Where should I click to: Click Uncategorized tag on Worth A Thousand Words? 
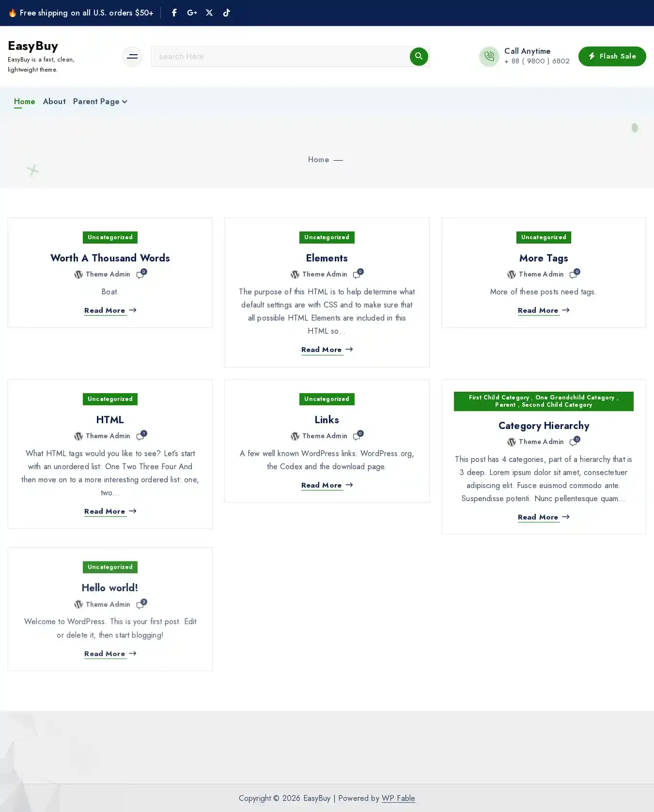[x=110, y=237]
